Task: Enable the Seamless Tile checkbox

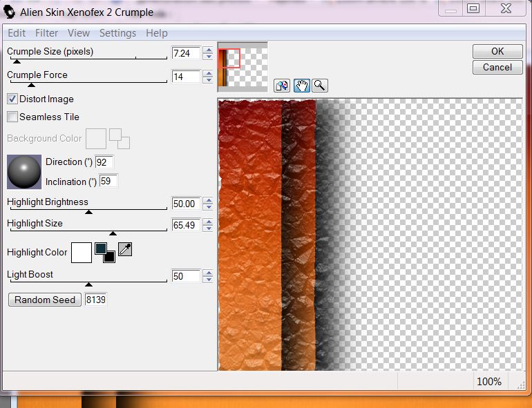Action: click(x=12, y=117)
